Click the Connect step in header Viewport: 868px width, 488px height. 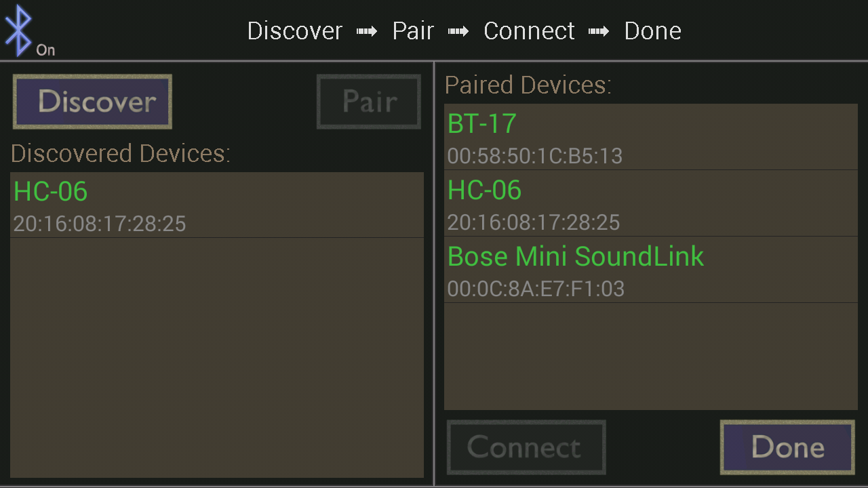pos(529,31)
